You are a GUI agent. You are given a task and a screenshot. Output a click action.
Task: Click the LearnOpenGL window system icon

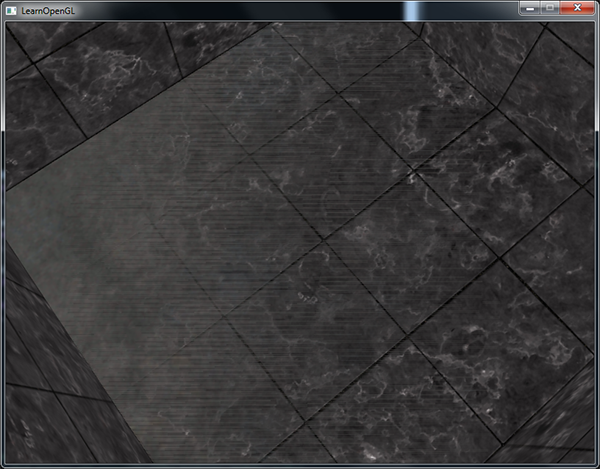10,10
